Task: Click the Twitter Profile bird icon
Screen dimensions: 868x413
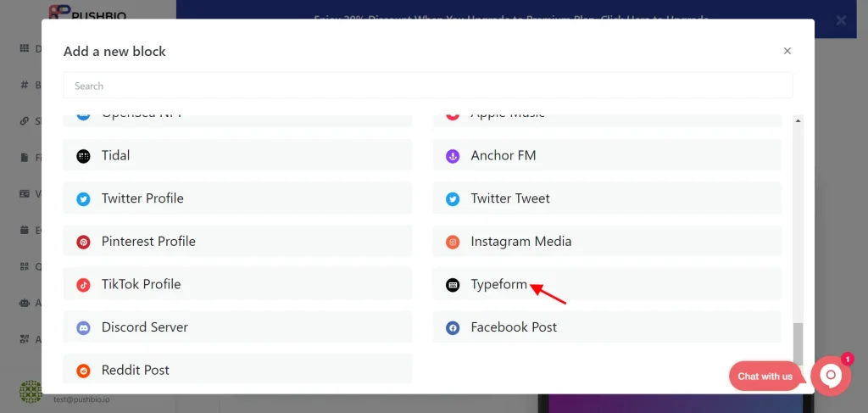Action: 83,199
